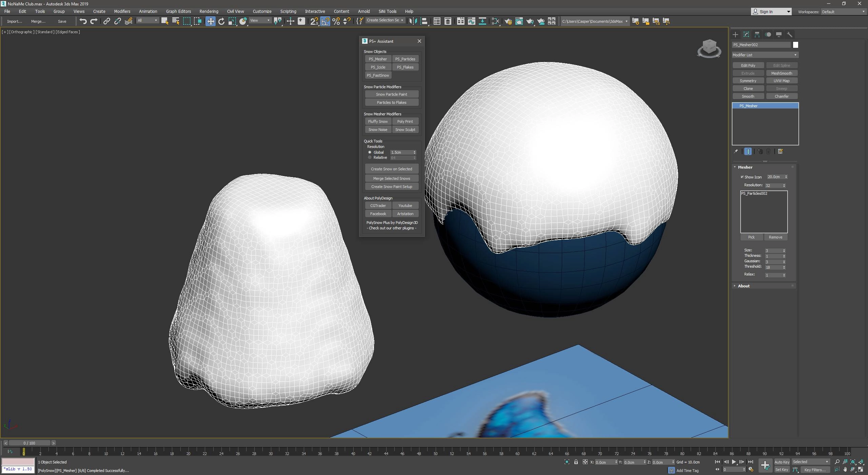Click the Snow Particle Paint button
Screen dimensions: 868x475
tap(391, 94)
